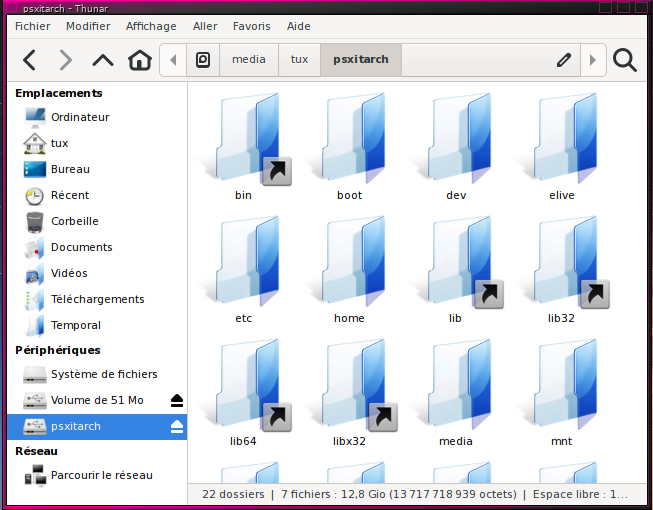Open Documents in the sidebar
The width and height of the screenshot is (653, 510).
[97, 247]
